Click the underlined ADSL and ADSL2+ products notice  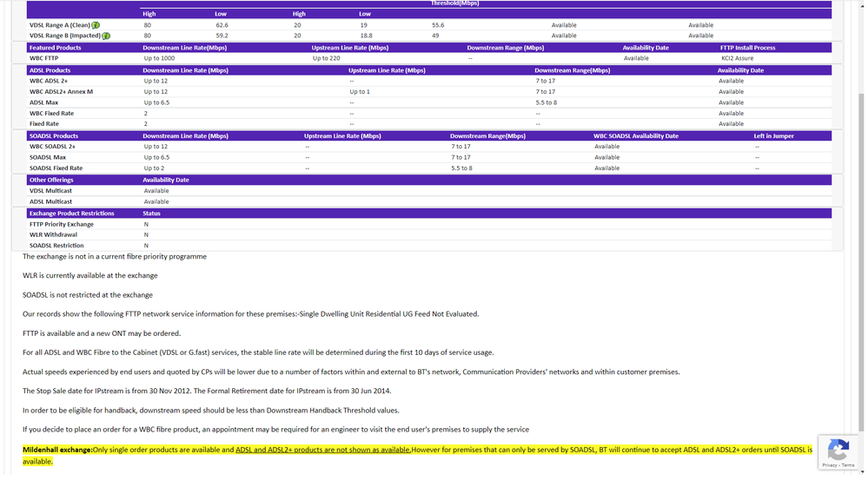(x=323, y=450)
